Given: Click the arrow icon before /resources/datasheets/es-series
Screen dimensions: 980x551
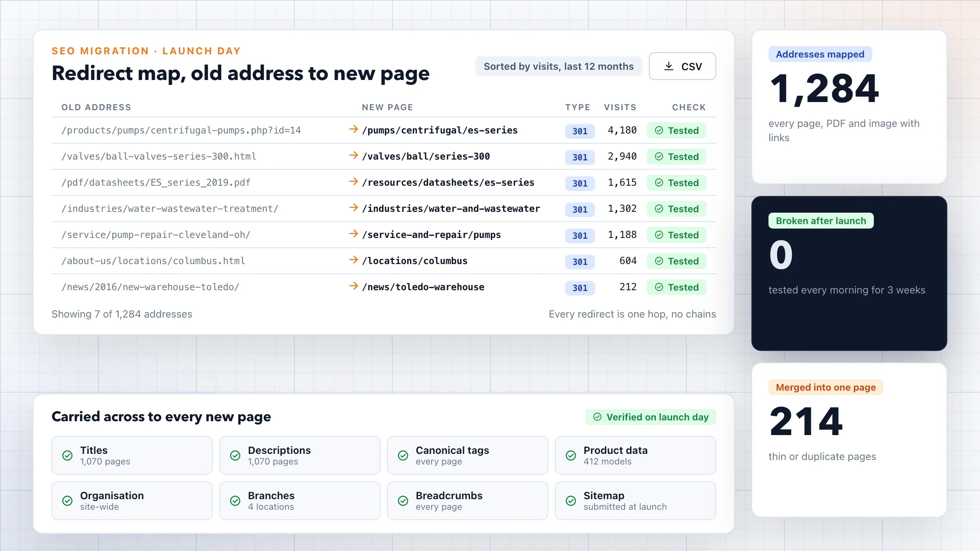Looking at the screenshot, I should [x=354, y=182].
